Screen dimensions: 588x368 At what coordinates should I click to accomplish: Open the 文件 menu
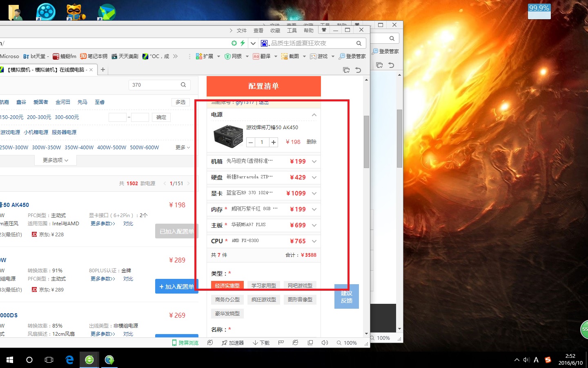(242, 31)
